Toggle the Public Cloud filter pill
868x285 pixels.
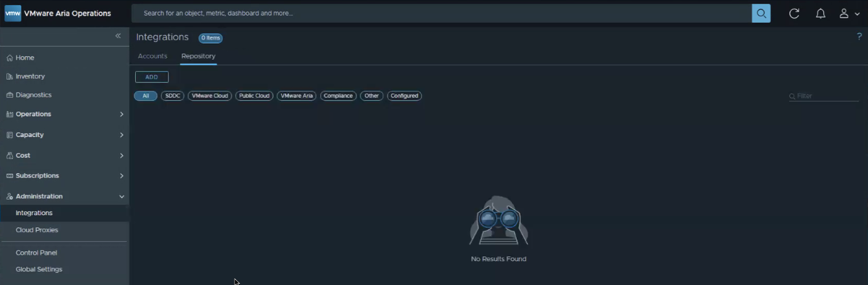(x=254, y=96)
